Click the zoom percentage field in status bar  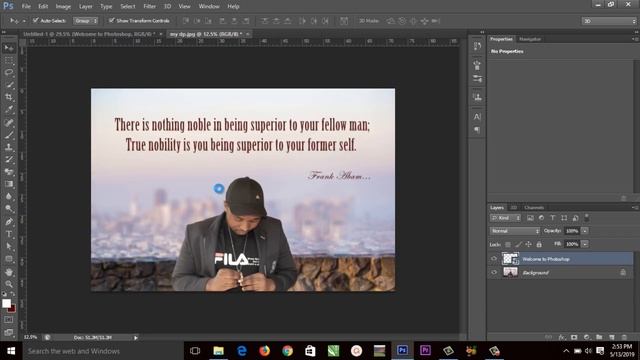click(x=31, y=338)
